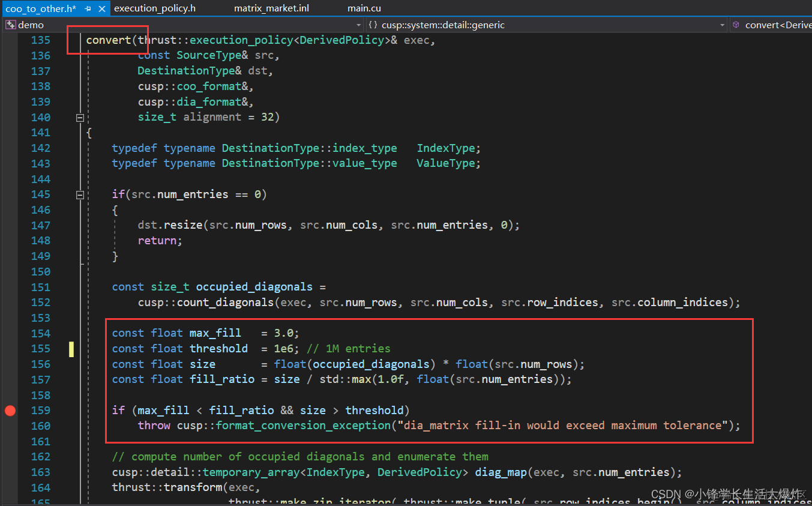
Task: Click 'dia_format' on line 139
Action: [x=209, y=102]
